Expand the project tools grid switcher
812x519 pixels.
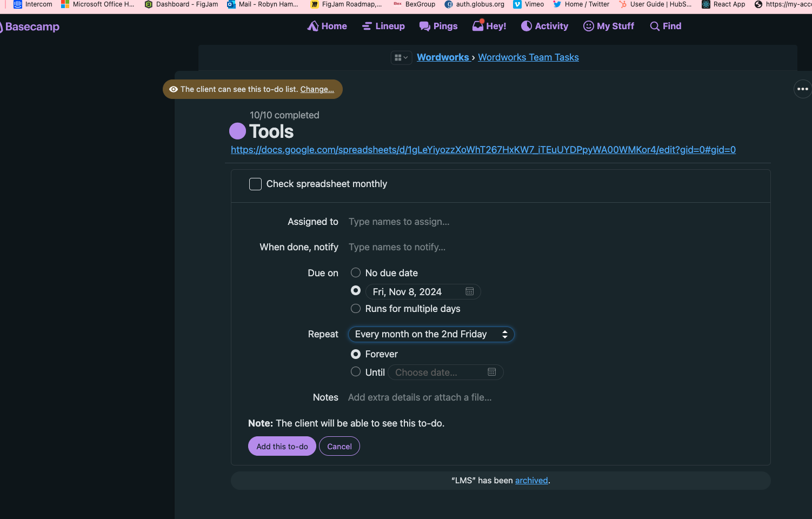pos(401,58)
